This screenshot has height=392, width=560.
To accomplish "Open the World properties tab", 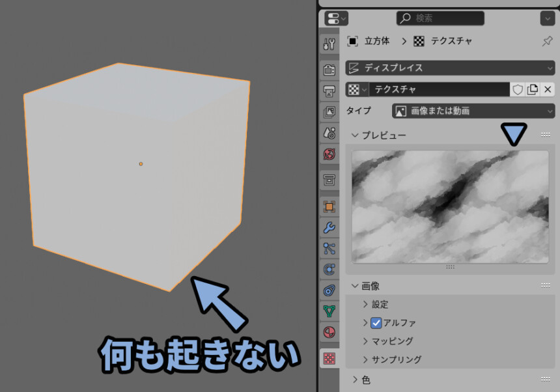I will [x=329, y=154].
